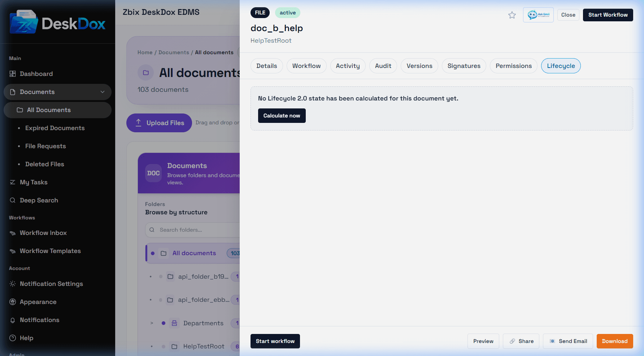Click the '103 documents' count text
Viewport: 644px width, 356px height.
(x=163, y=90)
